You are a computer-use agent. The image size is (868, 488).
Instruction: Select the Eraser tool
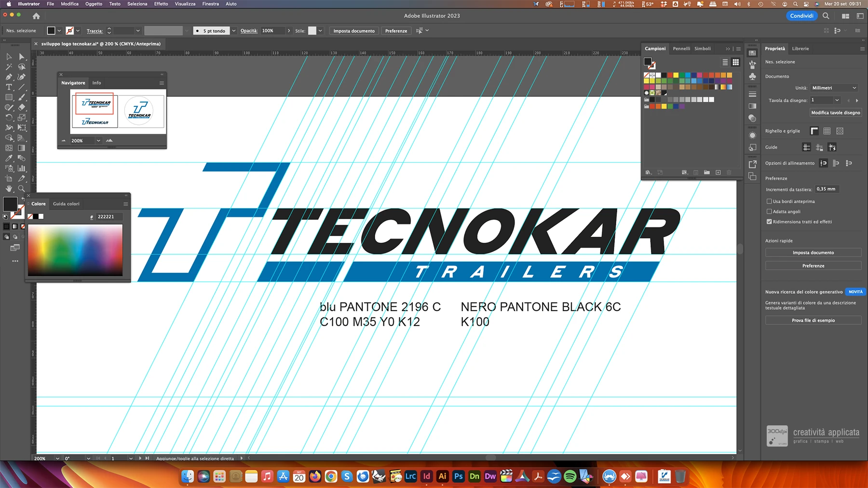21,107
